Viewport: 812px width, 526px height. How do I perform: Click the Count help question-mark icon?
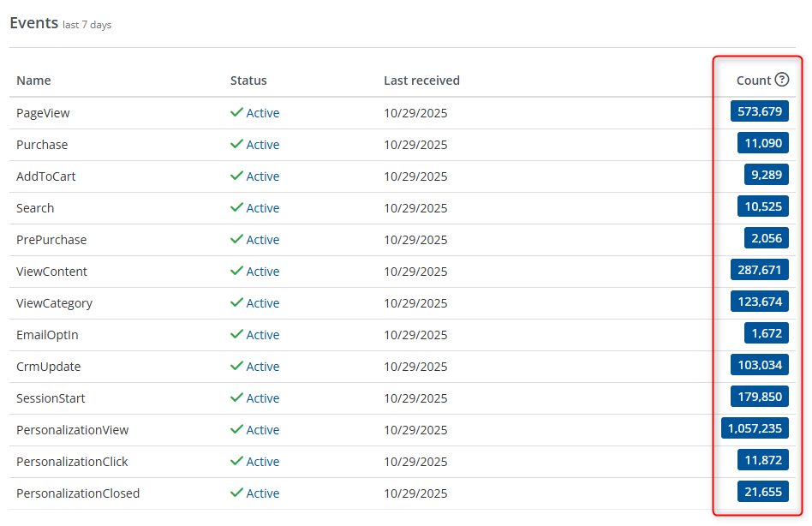coord(781,80)
